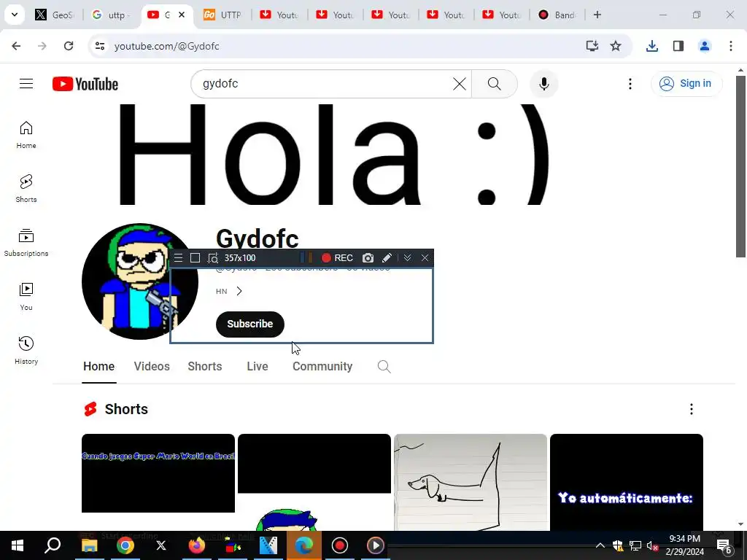The height and width of the screenshot is (560, 747).
Task: Click the find-window selection icon in recorder
Action: coord(212,258)
